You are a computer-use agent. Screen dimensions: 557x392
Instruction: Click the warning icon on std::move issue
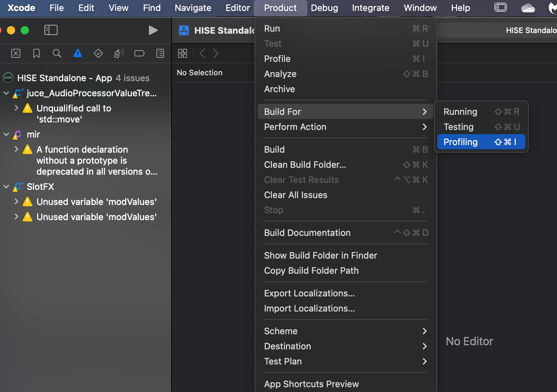coord(28,108)
